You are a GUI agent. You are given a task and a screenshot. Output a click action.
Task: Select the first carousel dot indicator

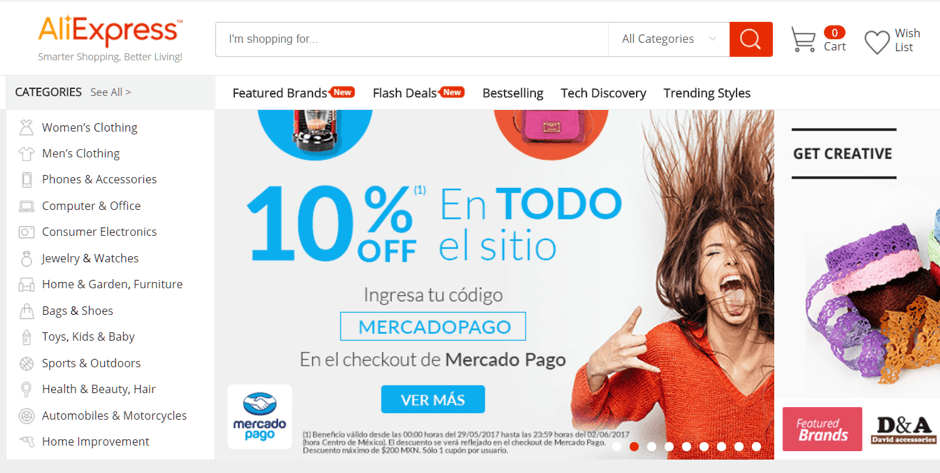point(616,446)
